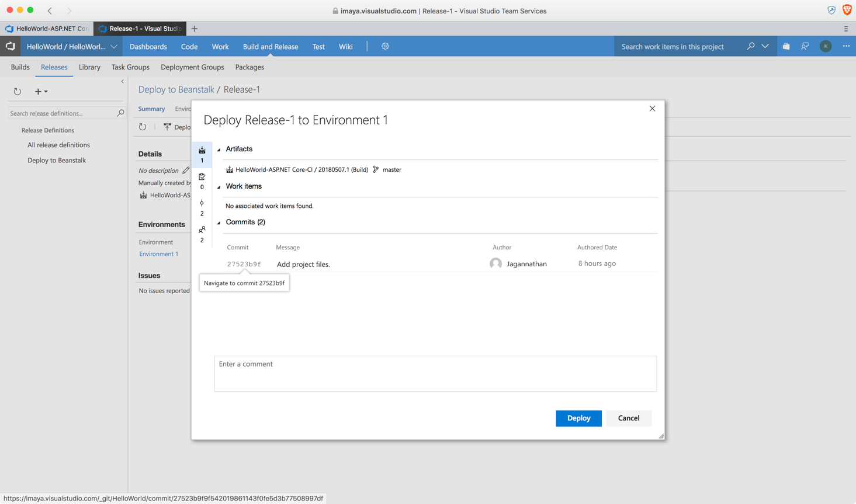Open the marketplace shopping bag icon
This screenshot has width=856, height=504.
pos(786,46)
